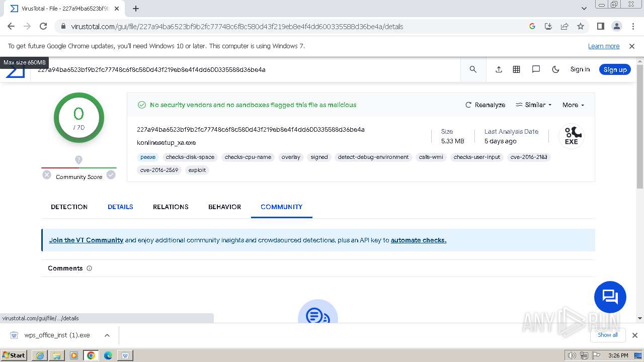Click the Sign in link
Viewport: 644px width, 362px height.
coord(580,69)
